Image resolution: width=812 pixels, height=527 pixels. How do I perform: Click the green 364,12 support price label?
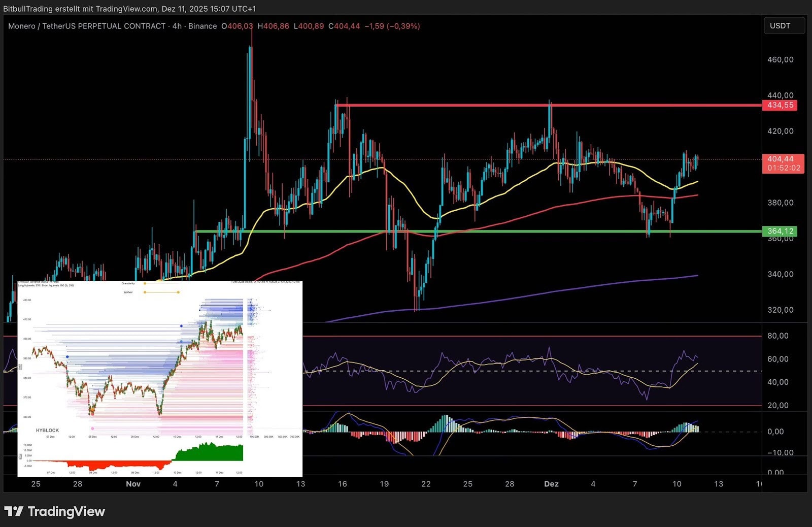(x=780, y=231)
